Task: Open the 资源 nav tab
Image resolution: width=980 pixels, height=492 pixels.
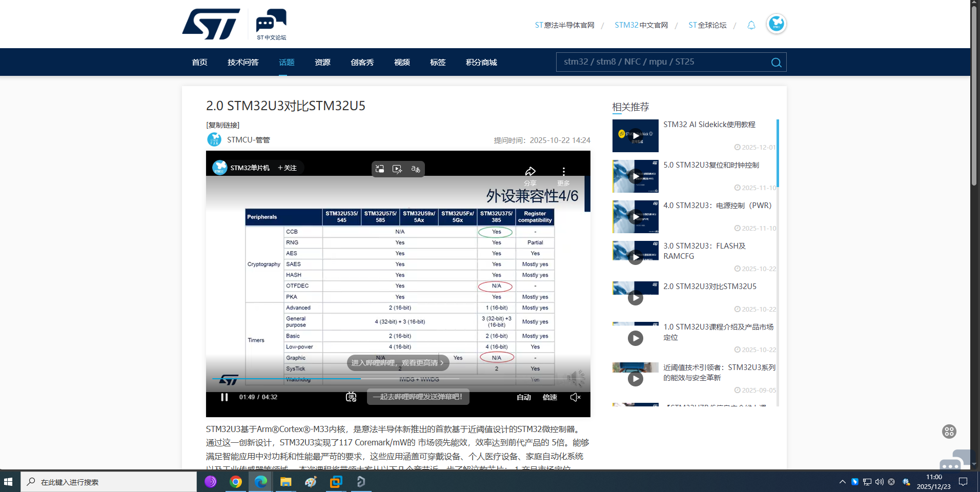Action: coord(322,63)
